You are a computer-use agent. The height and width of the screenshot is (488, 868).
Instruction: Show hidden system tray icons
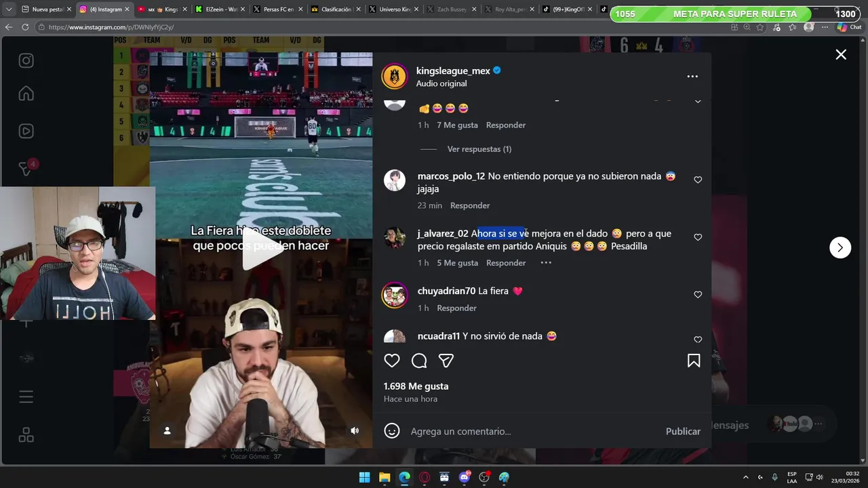[746, 477]
